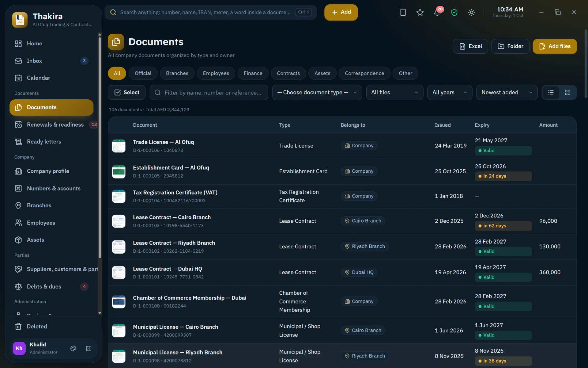The image size is (588, 368).
Task: Open Employees in sidebar
Action: point(52,223)
